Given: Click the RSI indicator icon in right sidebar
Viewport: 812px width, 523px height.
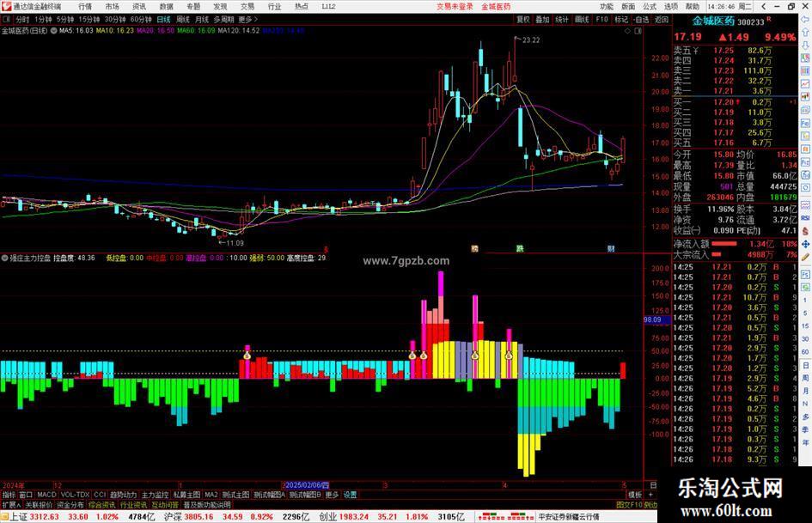Looking at the screenshot, I should coord(805,218).
